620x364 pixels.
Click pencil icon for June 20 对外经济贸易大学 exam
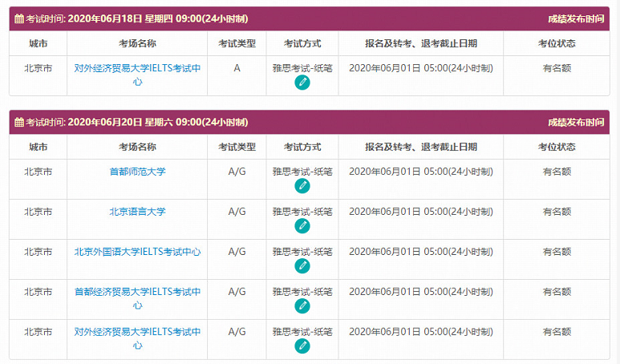point(302,346)
